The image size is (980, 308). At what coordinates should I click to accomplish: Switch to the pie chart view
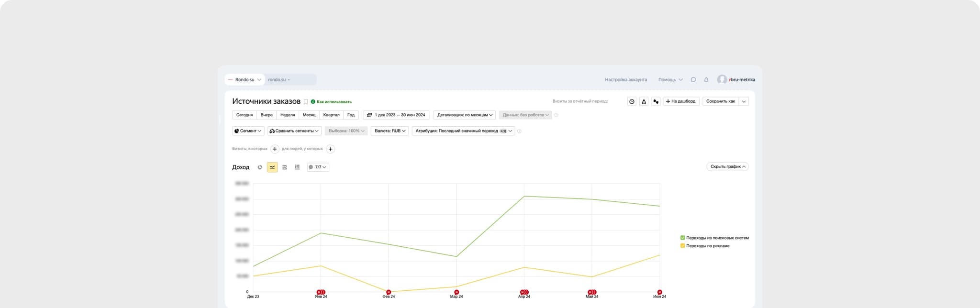tap(260, 167)
